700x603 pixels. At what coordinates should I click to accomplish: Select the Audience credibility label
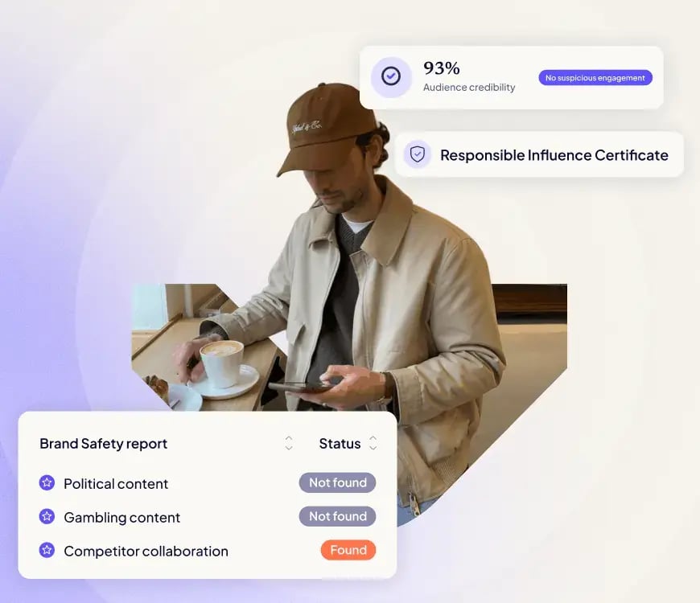[x=469, y=88]
